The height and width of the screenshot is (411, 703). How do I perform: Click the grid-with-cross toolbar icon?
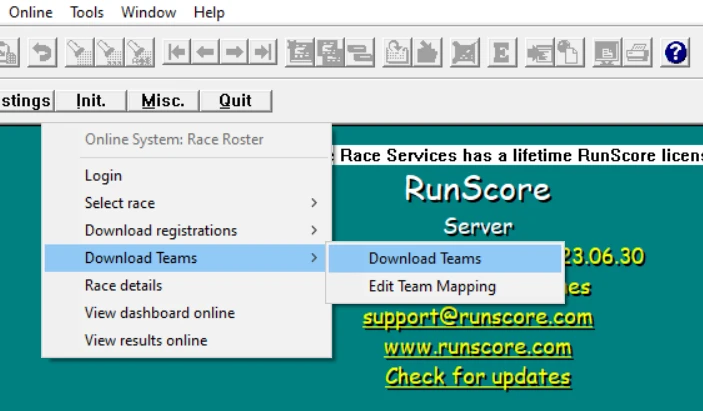pyautogui.click(x=464, y=53)
